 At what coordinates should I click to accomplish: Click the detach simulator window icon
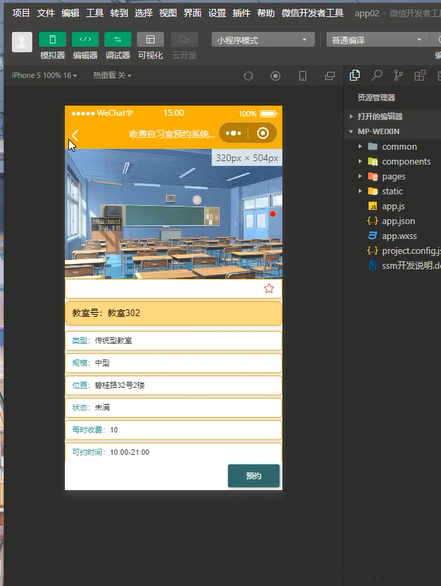pos(330,76)
